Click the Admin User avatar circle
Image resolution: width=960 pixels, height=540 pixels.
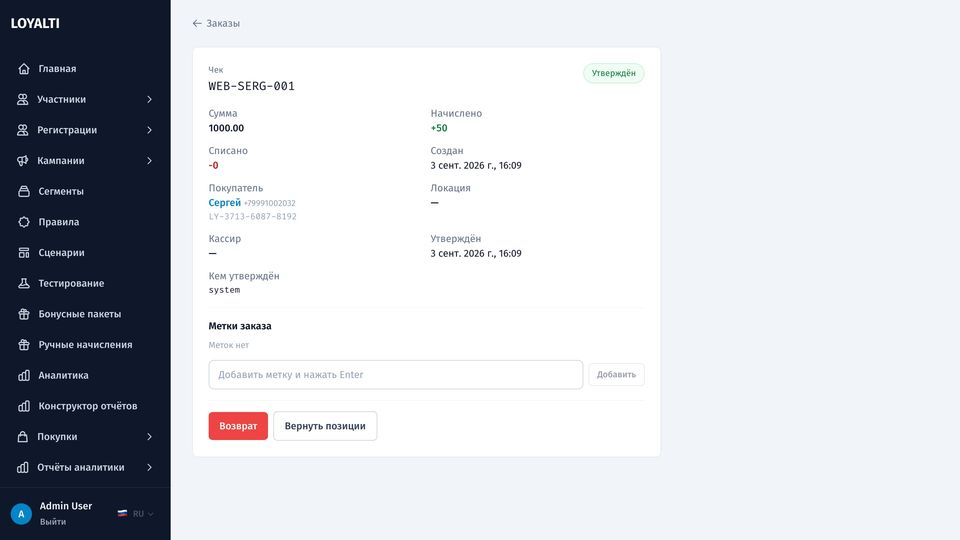21,514
